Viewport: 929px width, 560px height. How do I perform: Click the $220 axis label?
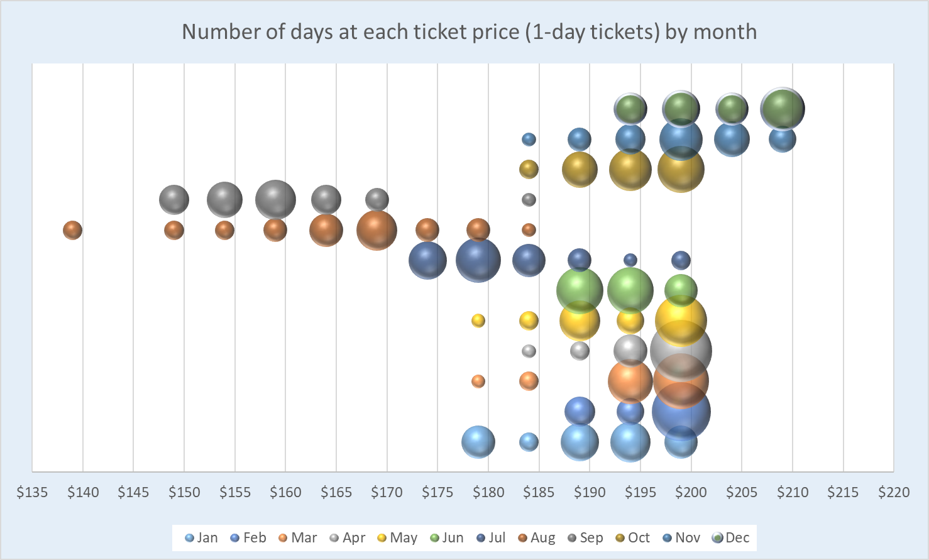(x=893, y=493)
